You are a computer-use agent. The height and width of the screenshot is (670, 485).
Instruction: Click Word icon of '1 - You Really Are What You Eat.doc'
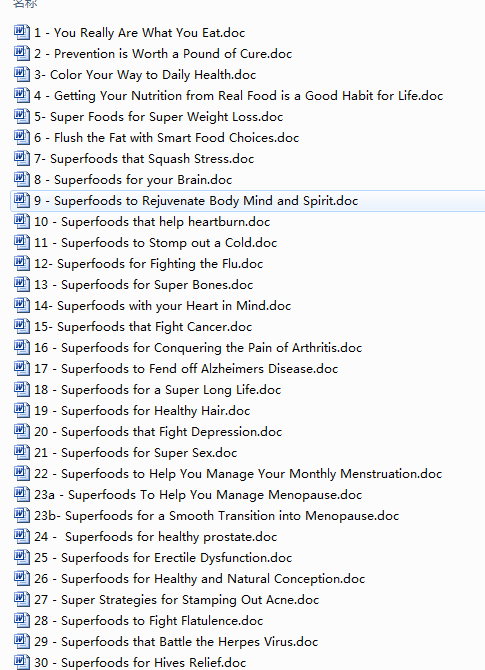(x=22, y=32)
